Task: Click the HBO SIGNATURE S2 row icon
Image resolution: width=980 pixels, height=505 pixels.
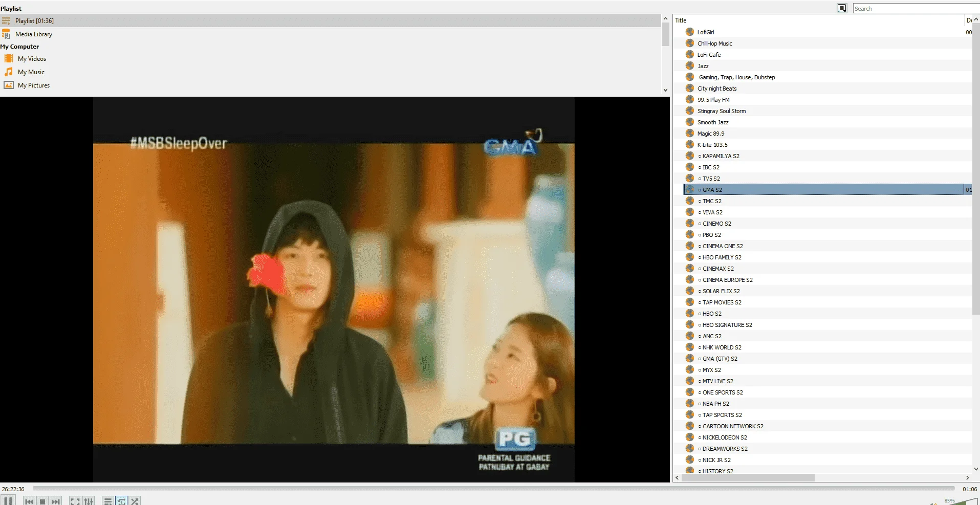Action: (690, 324)
